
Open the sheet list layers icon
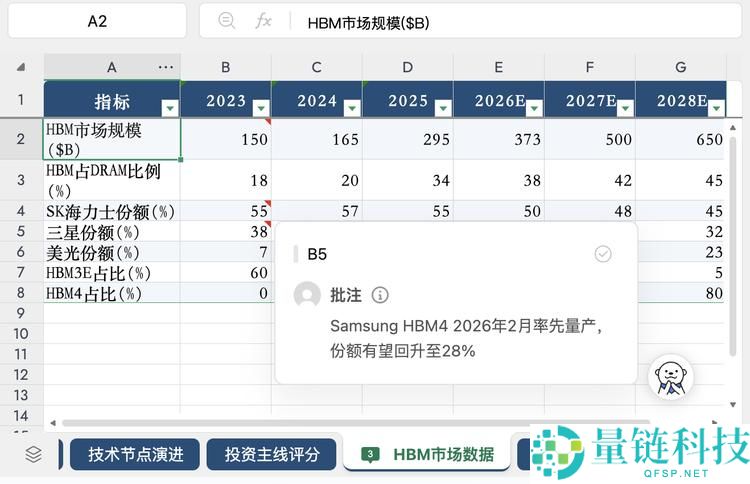tap(33, 454)
